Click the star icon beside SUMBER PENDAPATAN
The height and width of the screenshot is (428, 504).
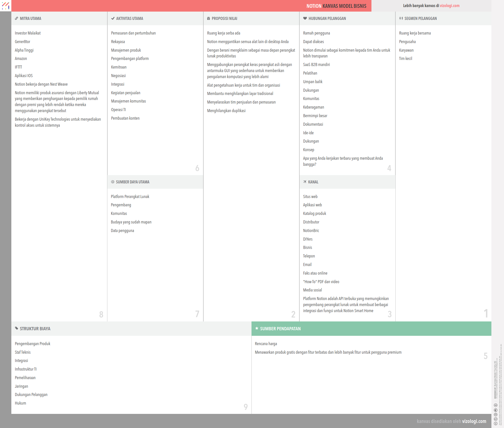pos(256,328)
